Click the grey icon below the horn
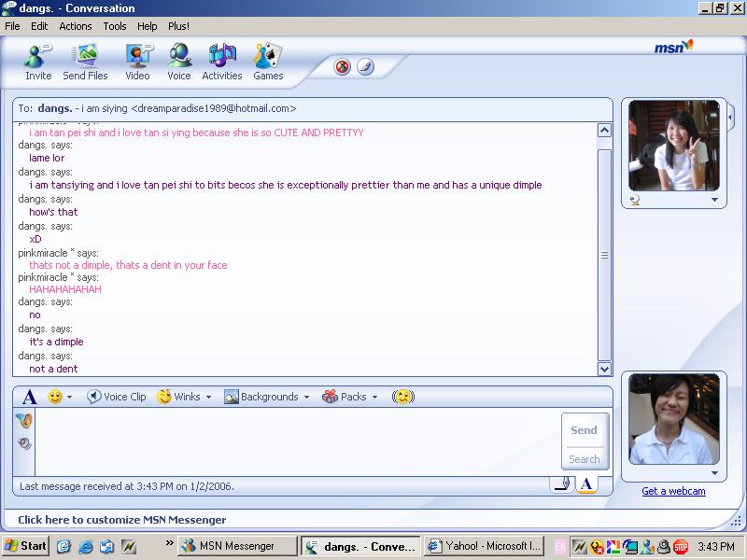Viewport: 747px width, 560px height. (x=24, y=443)
